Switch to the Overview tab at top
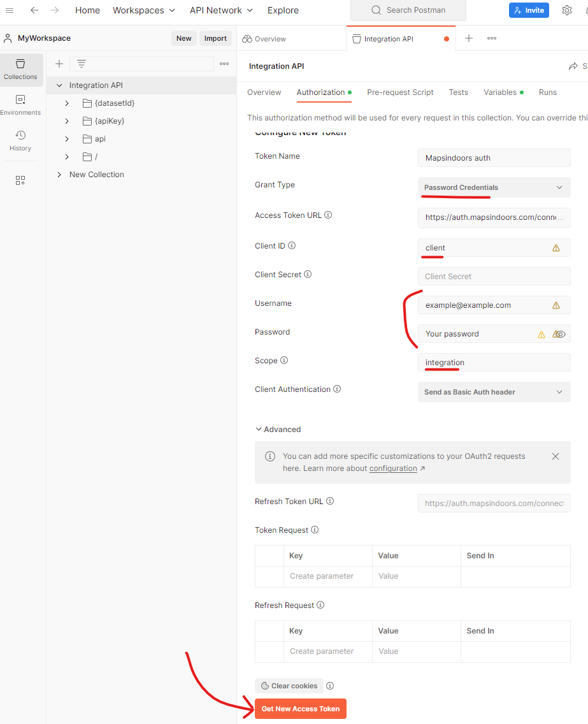 tap(264, 39)
